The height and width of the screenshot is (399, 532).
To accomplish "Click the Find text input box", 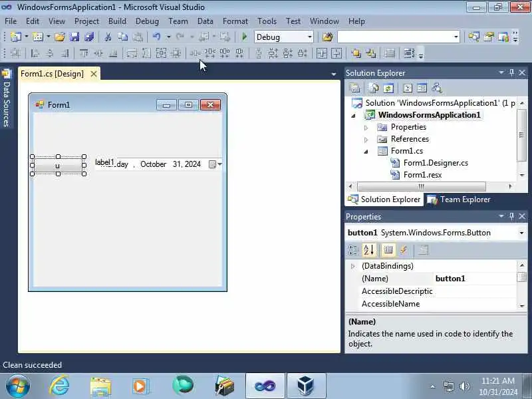I will tap(395, 37).
